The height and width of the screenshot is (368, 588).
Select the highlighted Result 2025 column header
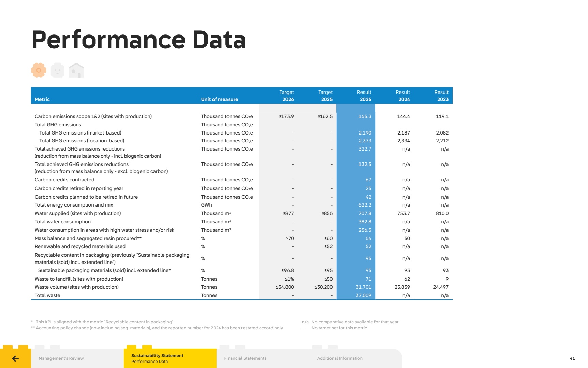[364, 96]
